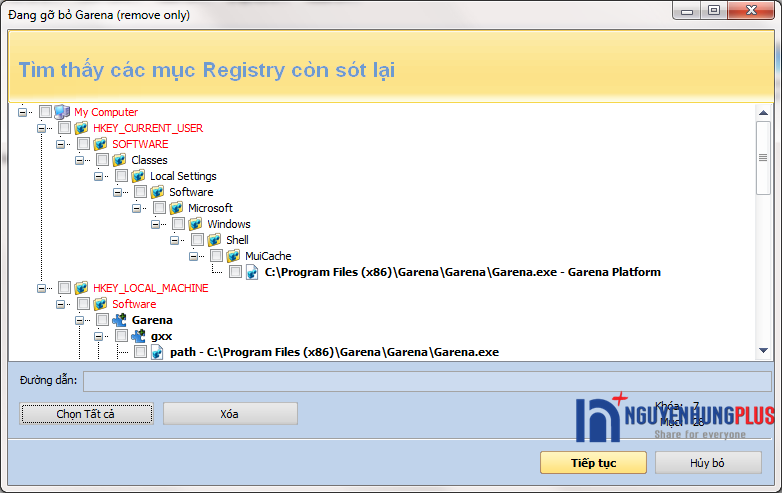Click the Classes key folder icon
This screenshot has height=493, width=782.
(119, 160)
